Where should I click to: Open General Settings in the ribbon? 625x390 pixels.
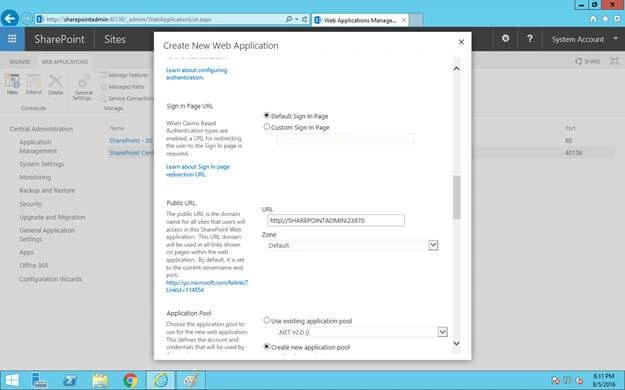83,87
